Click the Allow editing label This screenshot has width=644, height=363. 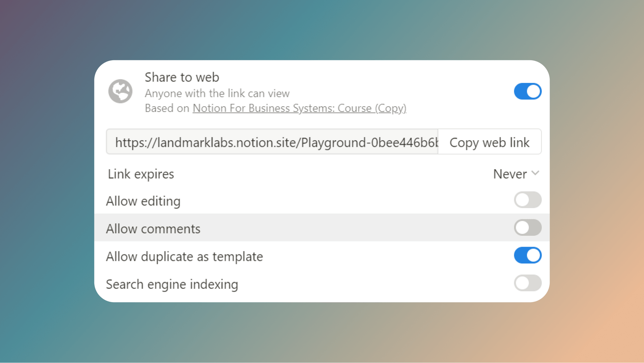pyautogui.click(x=143, y=201)
